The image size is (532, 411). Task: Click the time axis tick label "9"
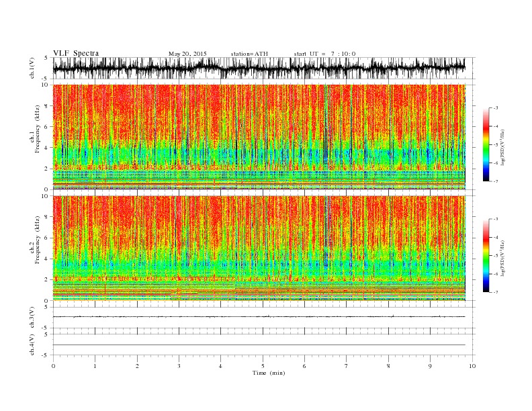click(x=430, y=366)
